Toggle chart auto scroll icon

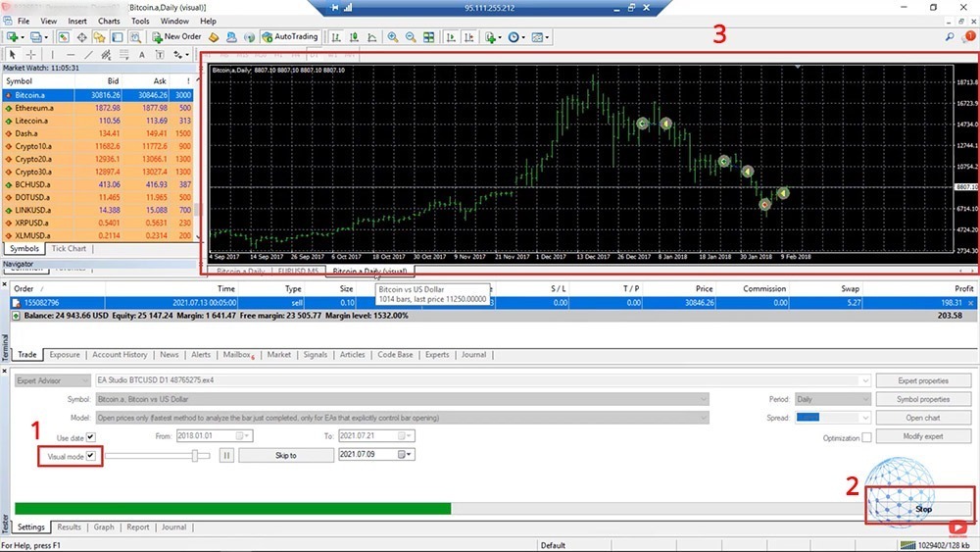click(451, 37)
